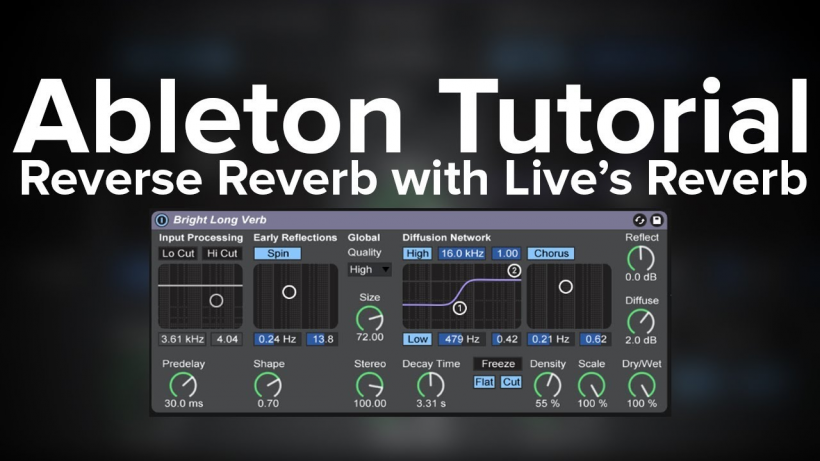
Task: Enable the Hi Cut filter
Action: click(222, 254)
